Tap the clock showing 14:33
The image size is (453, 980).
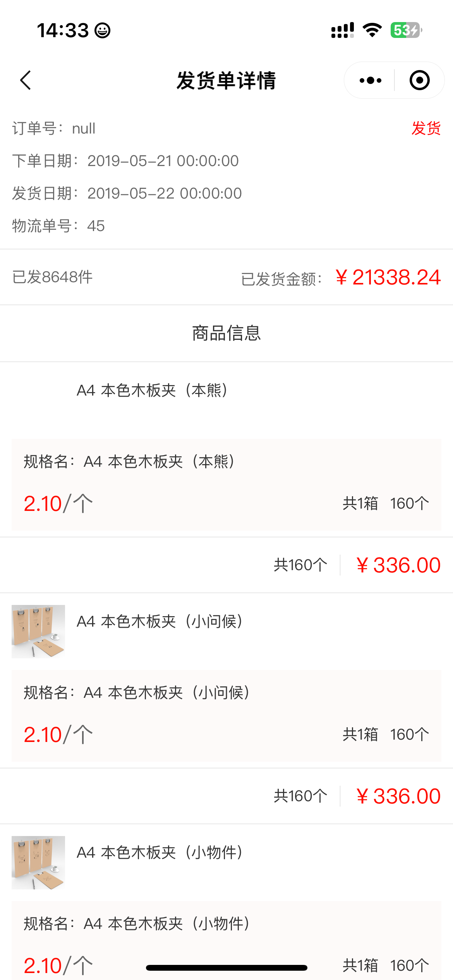[x=63, y=31]
